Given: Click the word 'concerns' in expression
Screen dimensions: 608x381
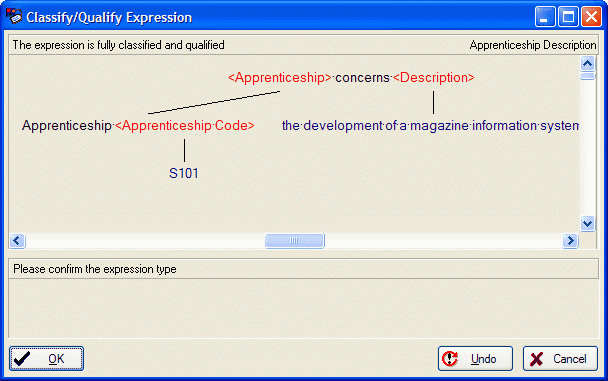Looking at the screenshot, I should [362, 78].
